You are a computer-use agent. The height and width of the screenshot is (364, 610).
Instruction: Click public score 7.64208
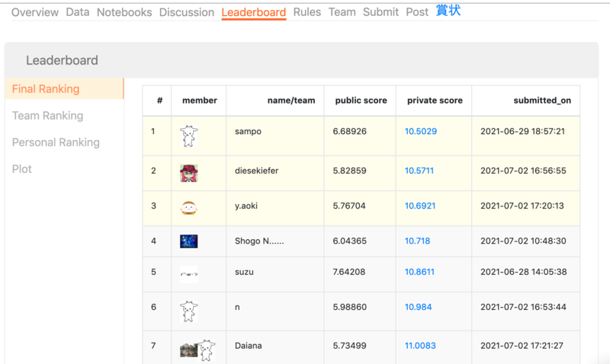coord(349,272)
